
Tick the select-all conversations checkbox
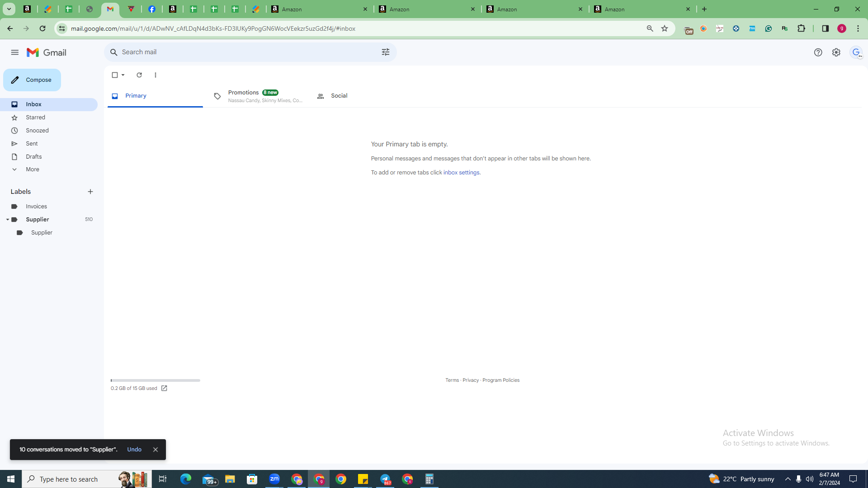pos(115,75)
